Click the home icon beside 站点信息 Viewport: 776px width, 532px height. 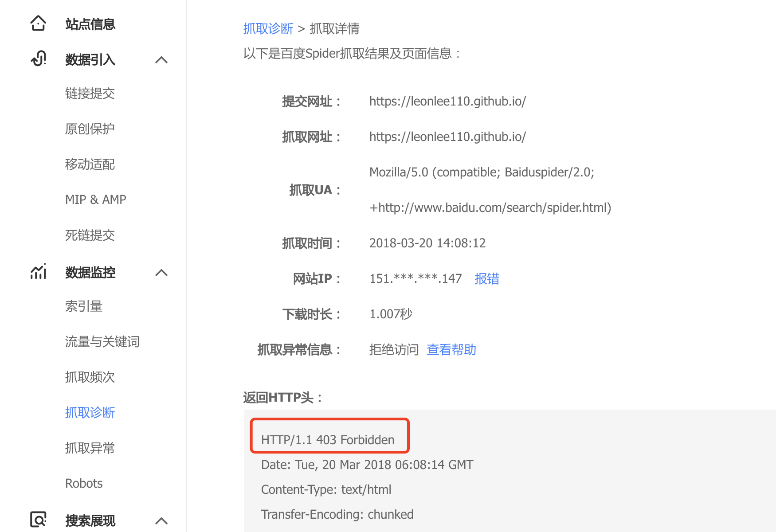pos(38,23)
